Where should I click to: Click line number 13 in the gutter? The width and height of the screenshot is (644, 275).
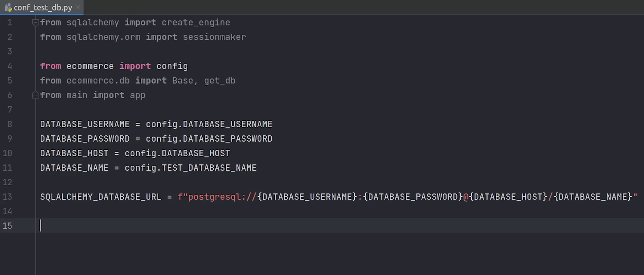click(x=7, y=197)
